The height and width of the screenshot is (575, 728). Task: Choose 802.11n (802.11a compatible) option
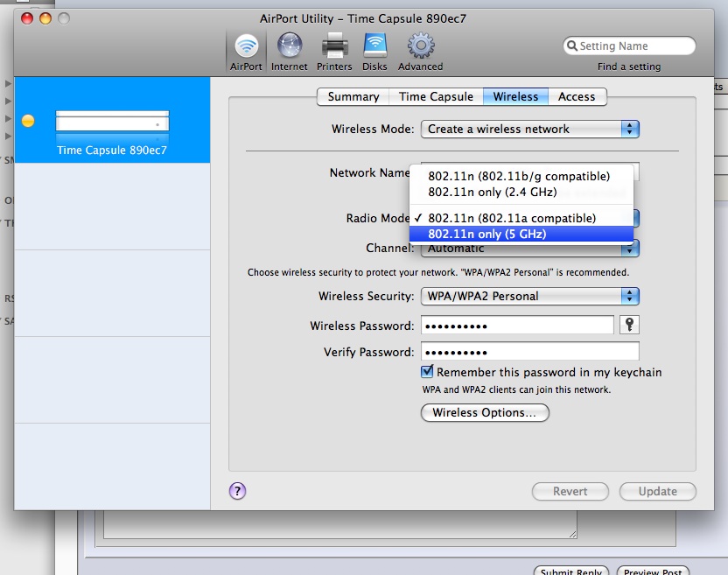click(x=521, y=218)
